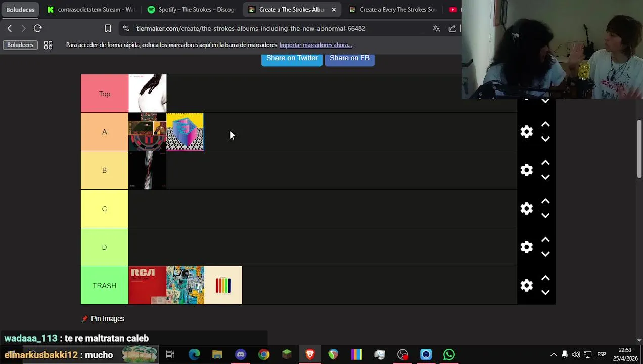Image resolution: width=643 pixels, height=364 pixels.
Task: Switch to Spotify The Strokes tab
Action: 192,9
